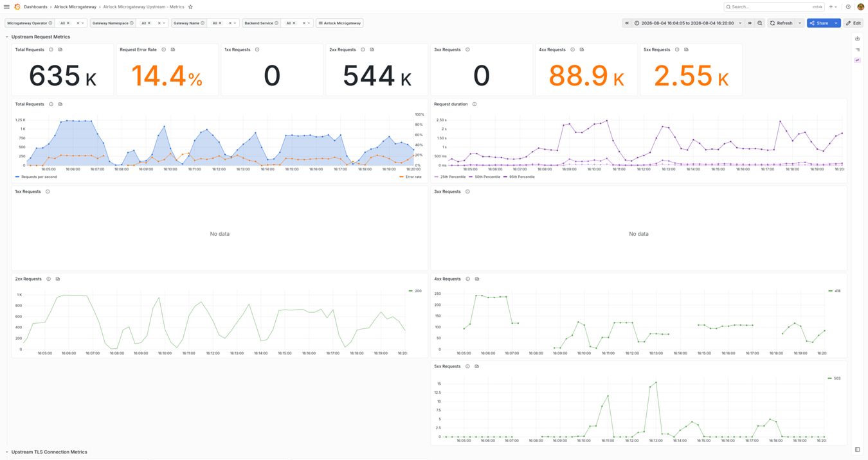Open the help menu icon

point(848,7)
